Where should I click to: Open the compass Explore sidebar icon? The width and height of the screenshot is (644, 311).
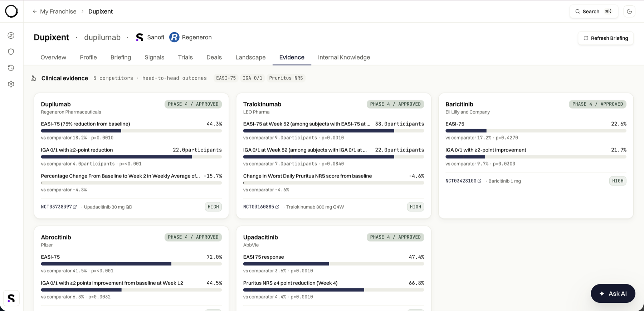[x=11, y=35]
